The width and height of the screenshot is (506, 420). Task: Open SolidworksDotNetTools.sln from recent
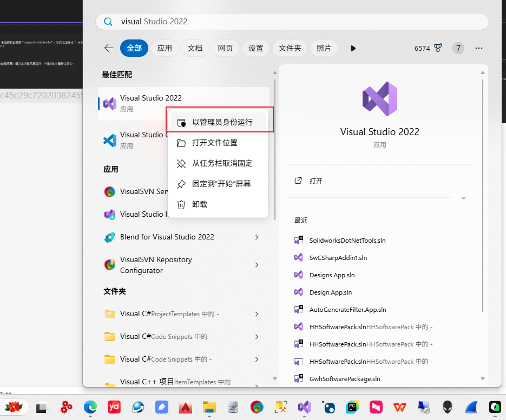click(x=347, y=241)
